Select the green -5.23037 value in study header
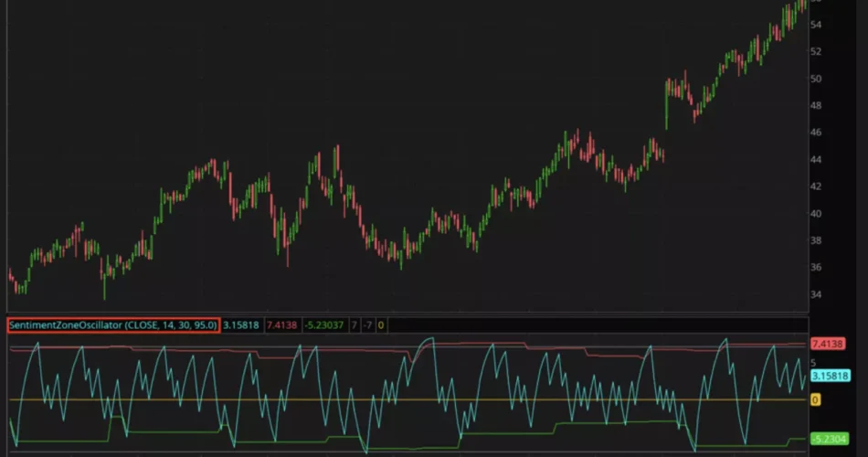This screenshot has height=457, width=868. (323, 324)
